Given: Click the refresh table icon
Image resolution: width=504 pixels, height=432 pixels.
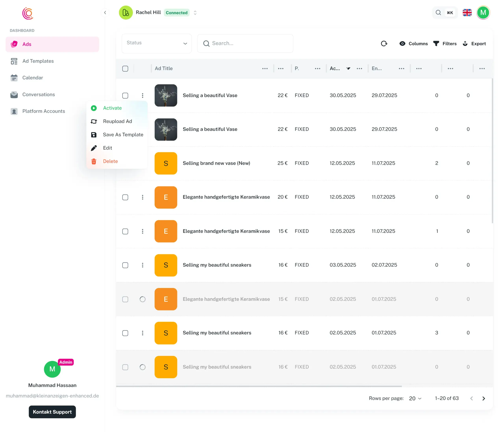Looking at the screenshot, I should point(384,44).
